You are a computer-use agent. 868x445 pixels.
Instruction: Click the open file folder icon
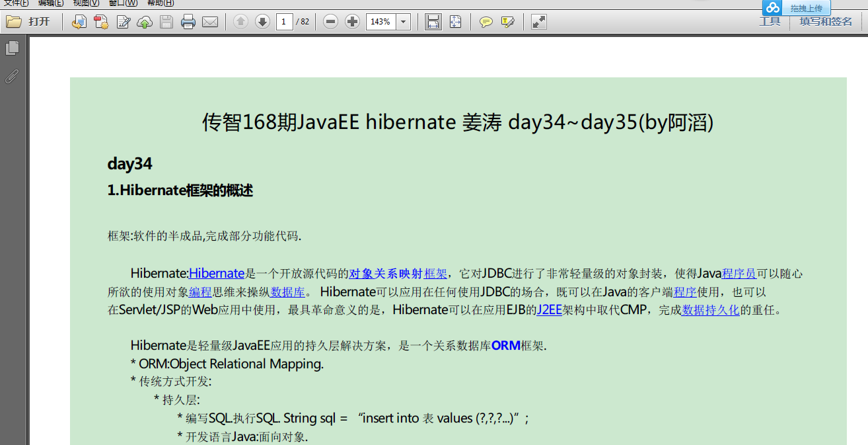pyautogui.click(x=14, y=22)
